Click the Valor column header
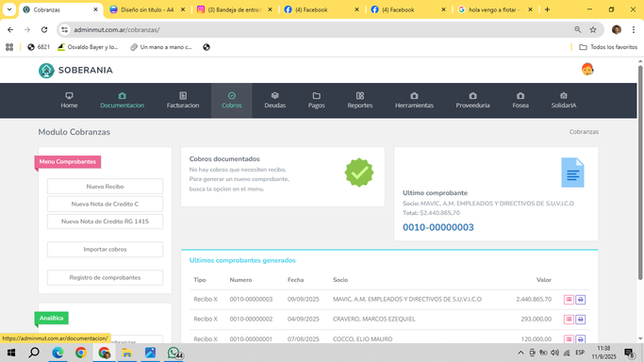The width and height of the screenshot is (644, 362). click(x=543, y=280)
